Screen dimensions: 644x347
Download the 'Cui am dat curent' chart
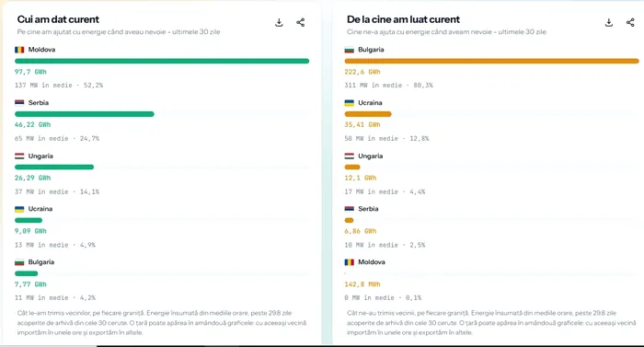tap(279, 23)
